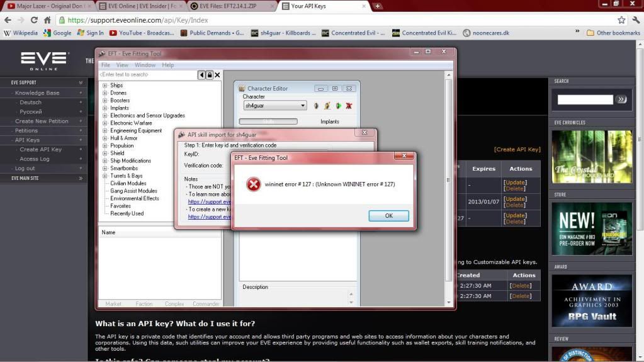This screenshot has height=362, width=644.
Task: Bookmark this page with the star icon
Action: [621, 20]
